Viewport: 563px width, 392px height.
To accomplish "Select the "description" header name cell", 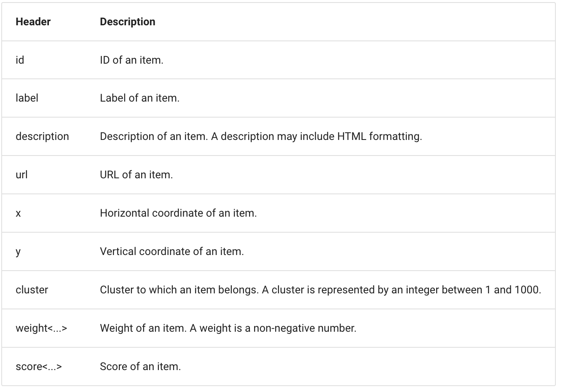I will tap(42, 137).
